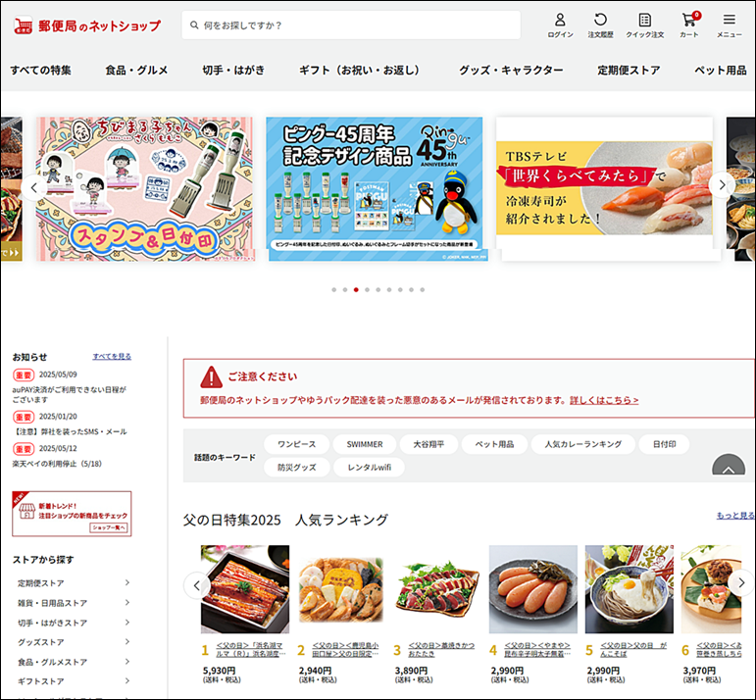Open the 弊社を装ったSMS・メール notice
The image size is (756, 700).
point(70,431)
